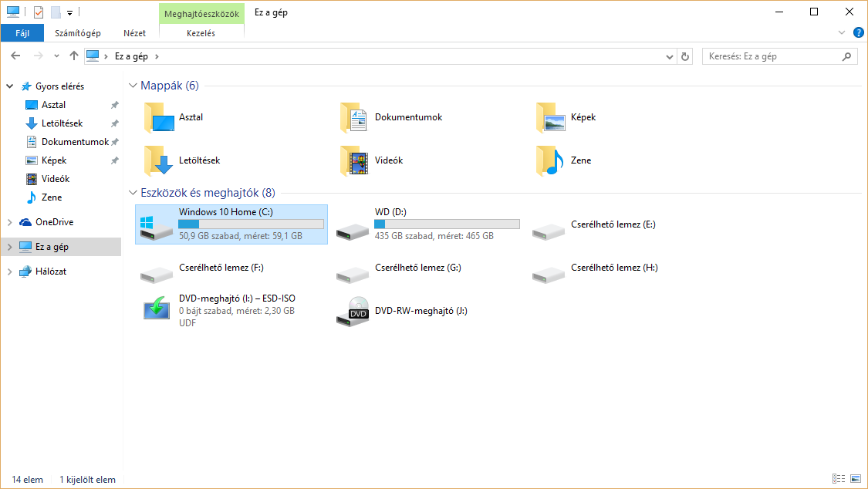The image size is (868, 489).
Task: Switch to the Nézet ribbon tab
Action: 134,33
